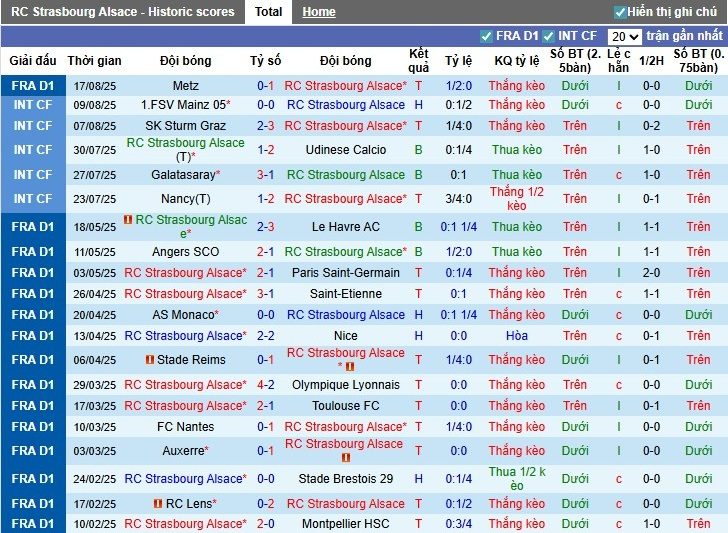728x533 pixels.
Task: Select the Giải đấu column header
Action: (x=33, y=61)
